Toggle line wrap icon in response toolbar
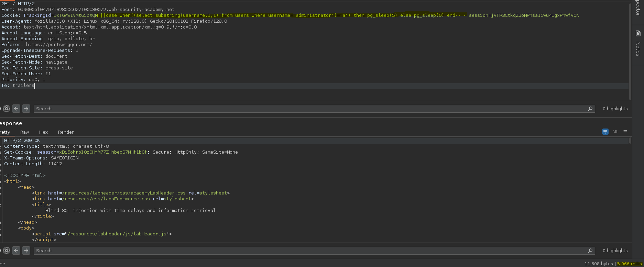644x267 pixels. (x=605, y=132)
